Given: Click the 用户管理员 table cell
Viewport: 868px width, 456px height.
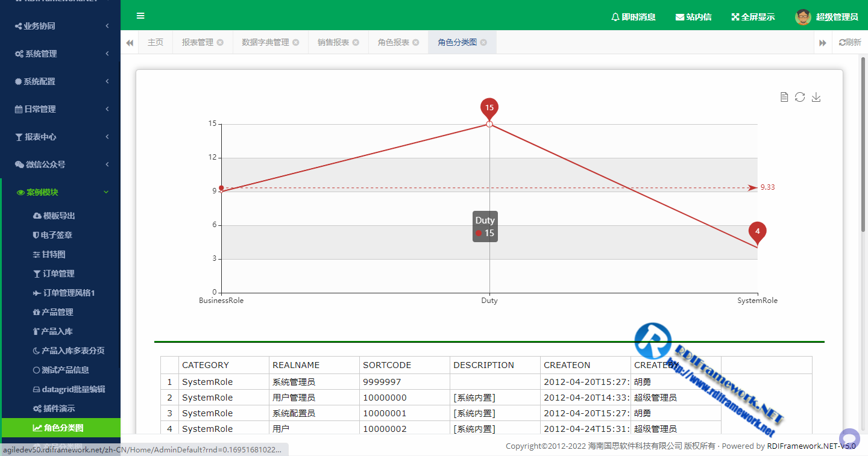Looking at the screenshot, I should [314, 398].
